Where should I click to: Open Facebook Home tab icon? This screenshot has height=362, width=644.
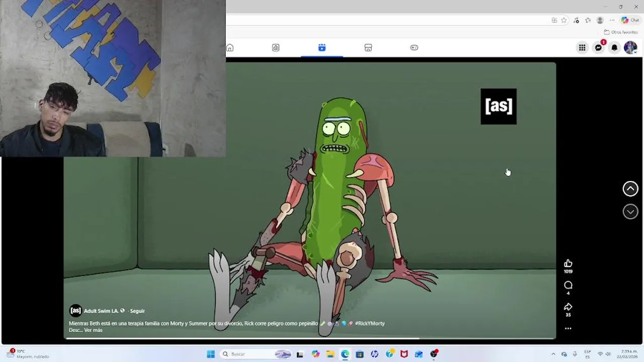[230, 48]
